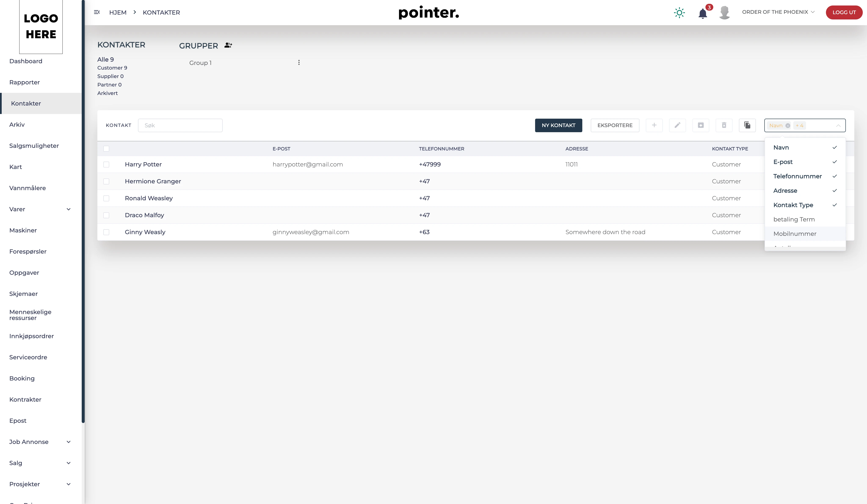
Task: Filter contacts by Partner 0
Action: pyautogui.click(x=109, y=85)
